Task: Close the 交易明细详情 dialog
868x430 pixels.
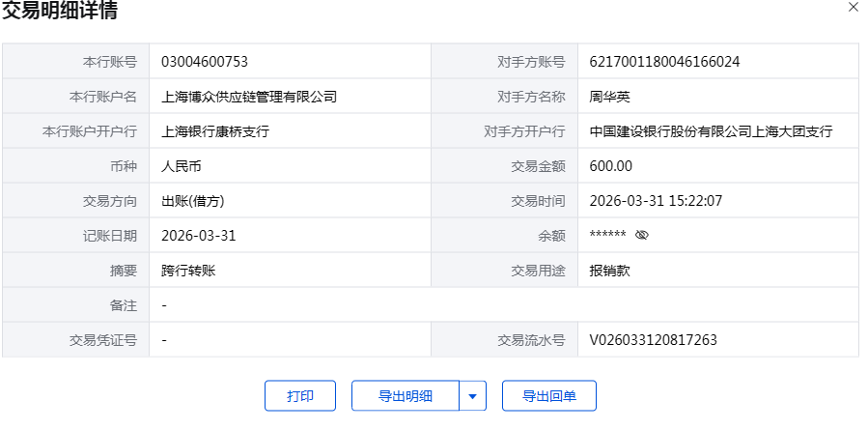Action: 853,7
